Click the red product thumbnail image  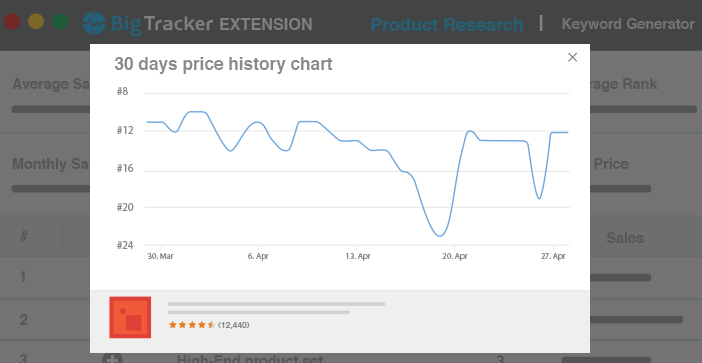130,317
